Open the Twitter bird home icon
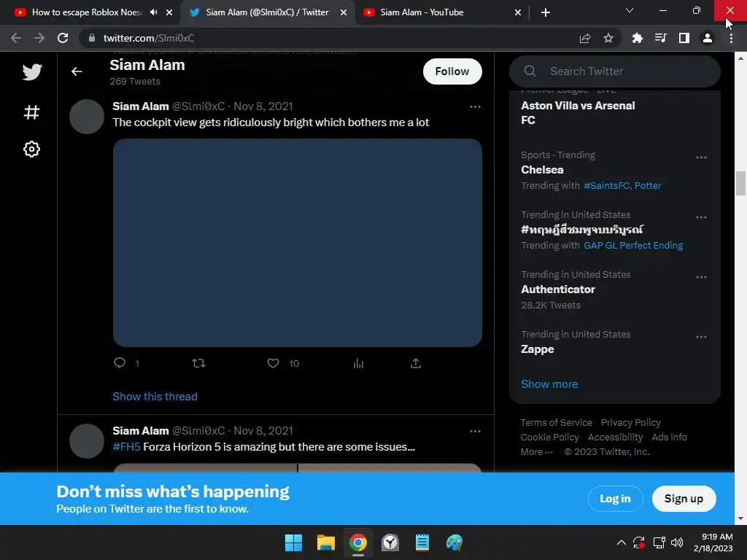 point(32,72)
